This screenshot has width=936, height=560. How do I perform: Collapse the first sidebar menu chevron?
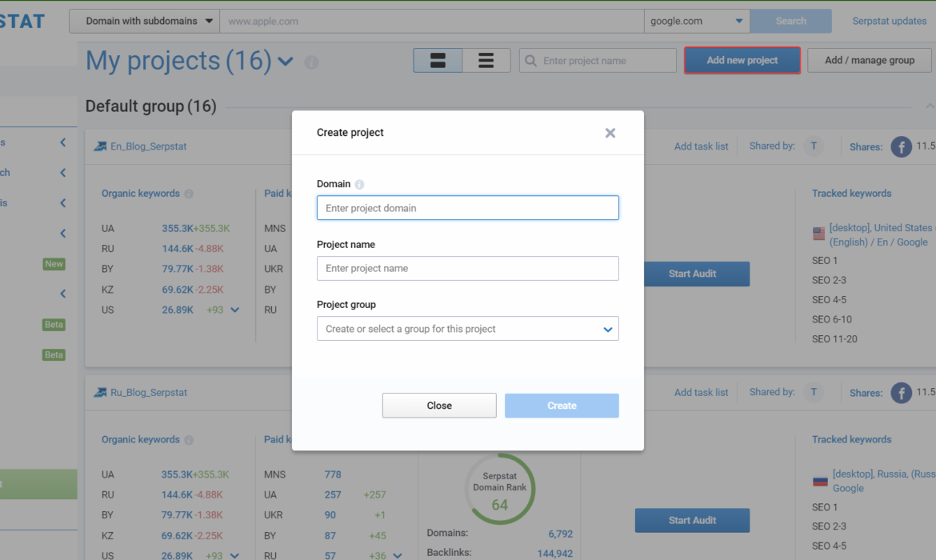(x=62, y=142)
